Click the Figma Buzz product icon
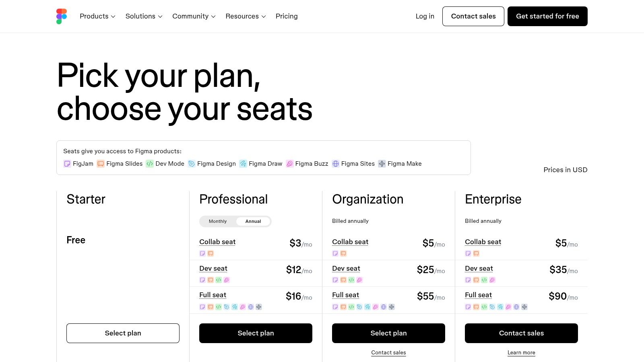 point(289,164)
